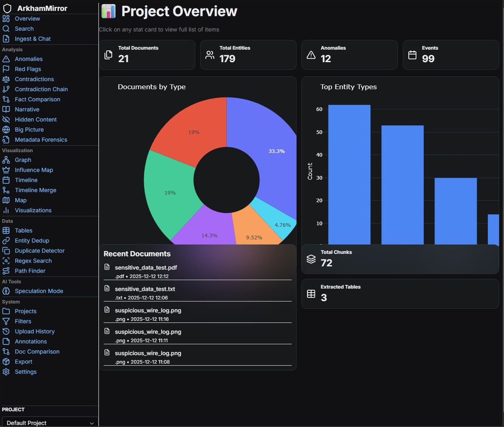This screenshot has height=427, width=504.
Task: Open the Settings page
Action: pos(26,371)
